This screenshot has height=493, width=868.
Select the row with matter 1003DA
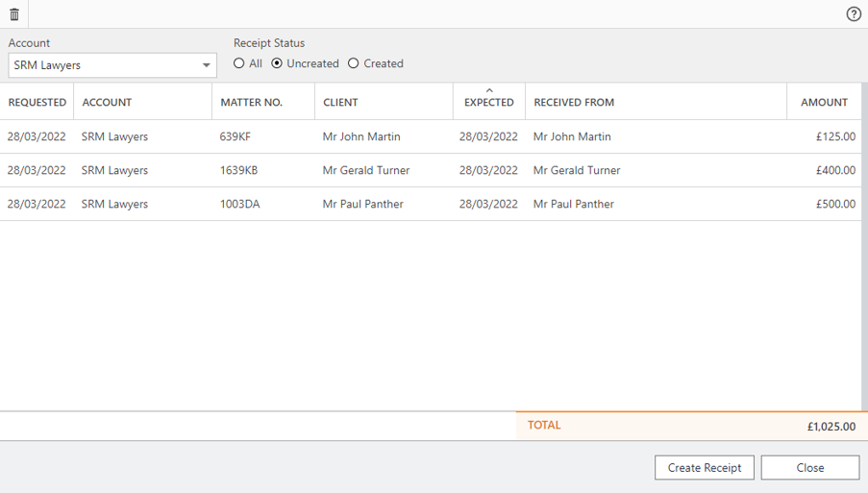[x=239, y=204]
